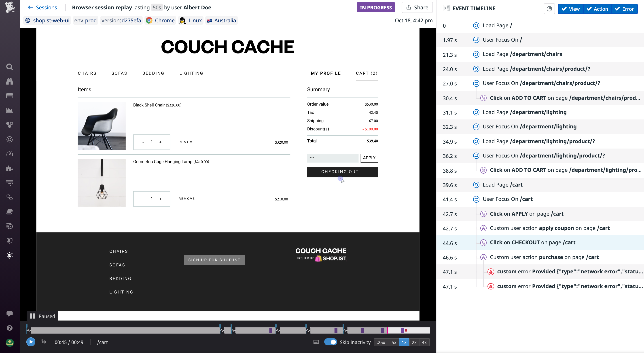644x353 pixels.
Task: Click the search magnifier icon in sidebar
Action: point(9,67)
